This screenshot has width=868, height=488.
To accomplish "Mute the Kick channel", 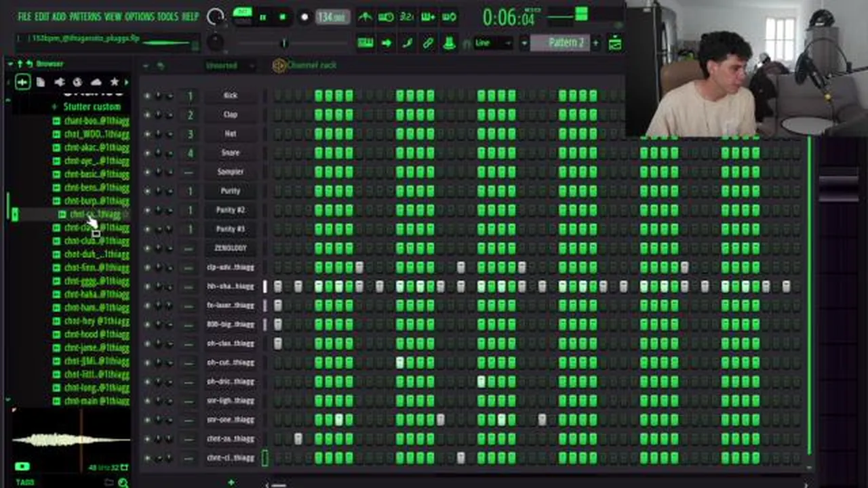I will pos(147,96).
